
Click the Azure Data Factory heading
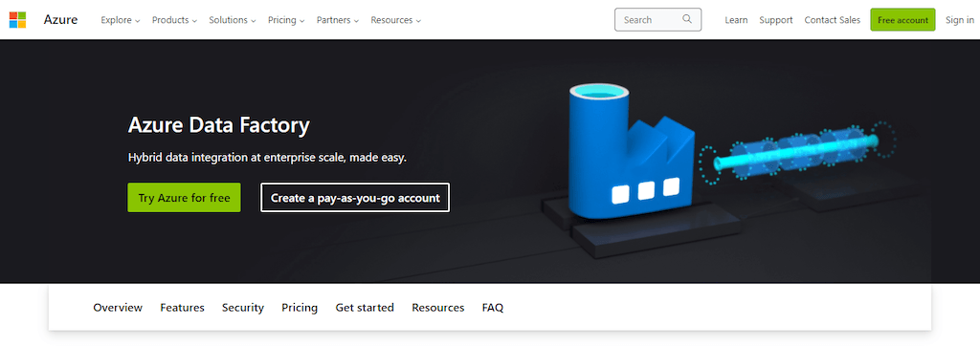219,125
